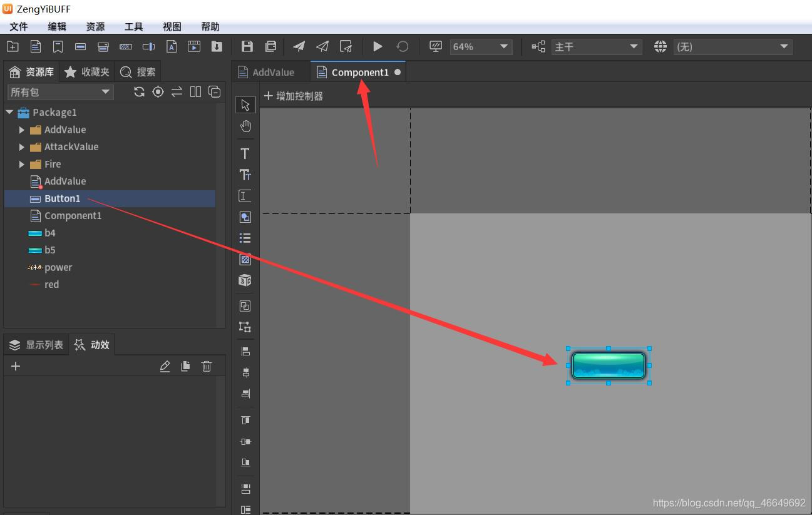Select the loader tool
Screen dimensions: 812x515
pos(245,259)
